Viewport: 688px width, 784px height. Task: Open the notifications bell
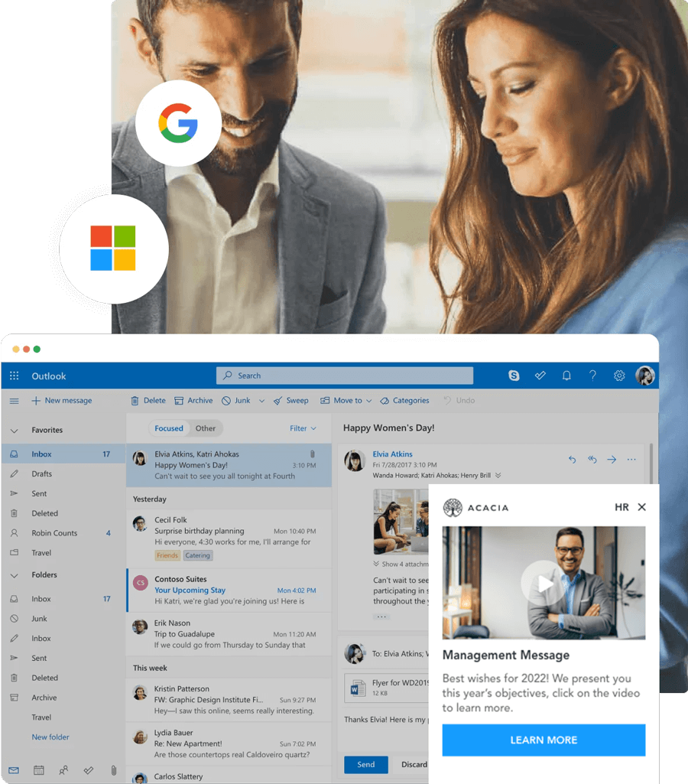(566, 376)
